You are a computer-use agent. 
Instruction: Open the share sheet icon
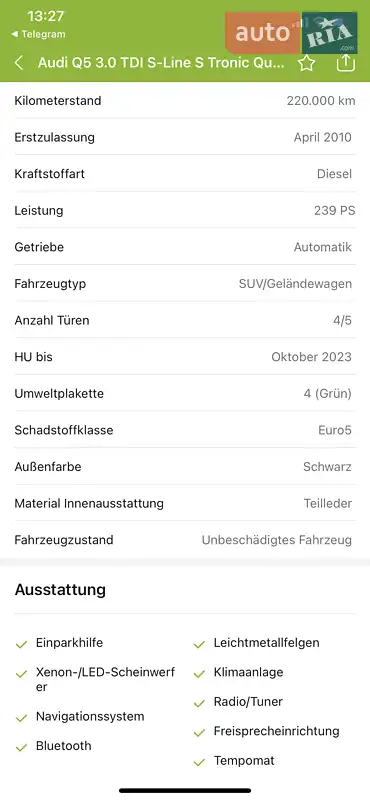click(x=346, y=62)
